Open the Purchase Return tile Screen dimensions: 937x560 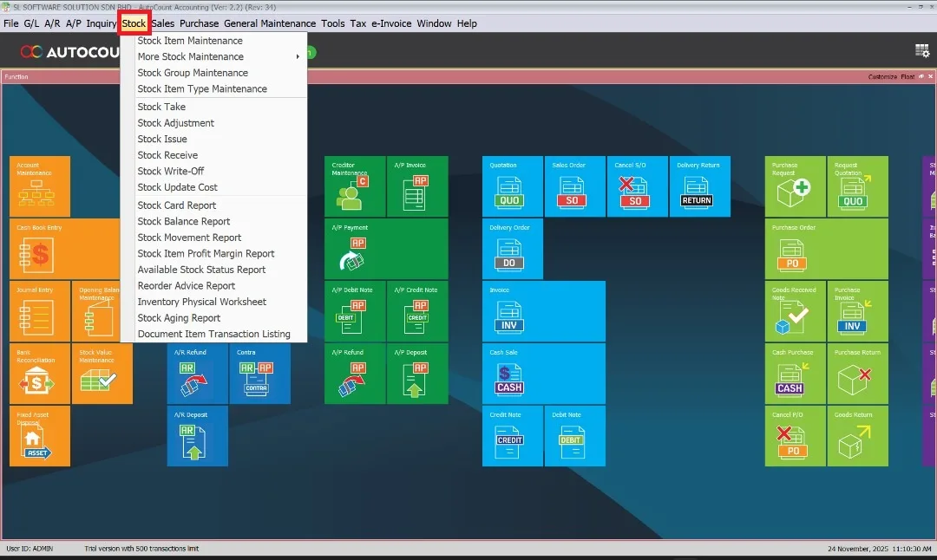(857, 374)
